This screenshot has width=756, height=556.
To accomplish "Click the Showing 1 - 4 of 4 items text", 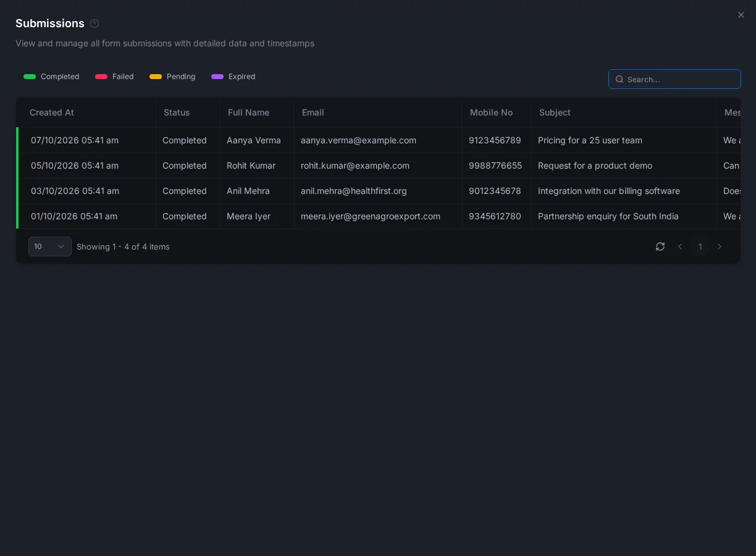I will [123, 246].
